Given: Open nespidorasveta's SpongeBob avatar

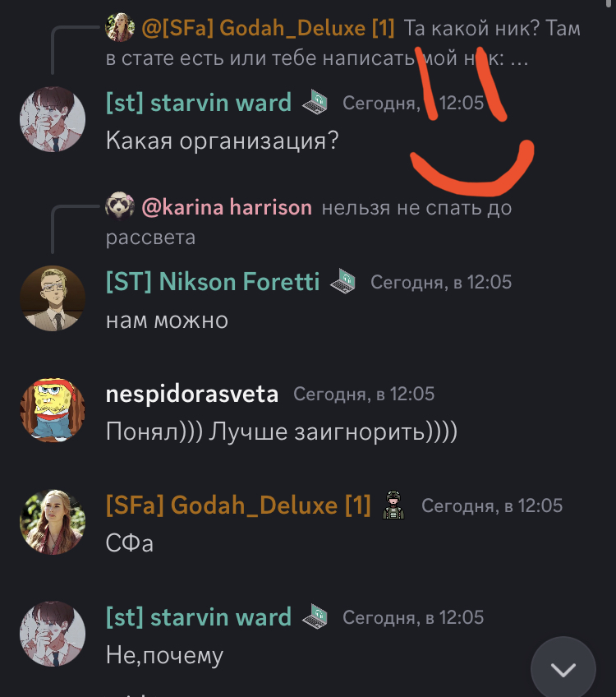Looking at the screenshot, I should [x=53, y=410].
